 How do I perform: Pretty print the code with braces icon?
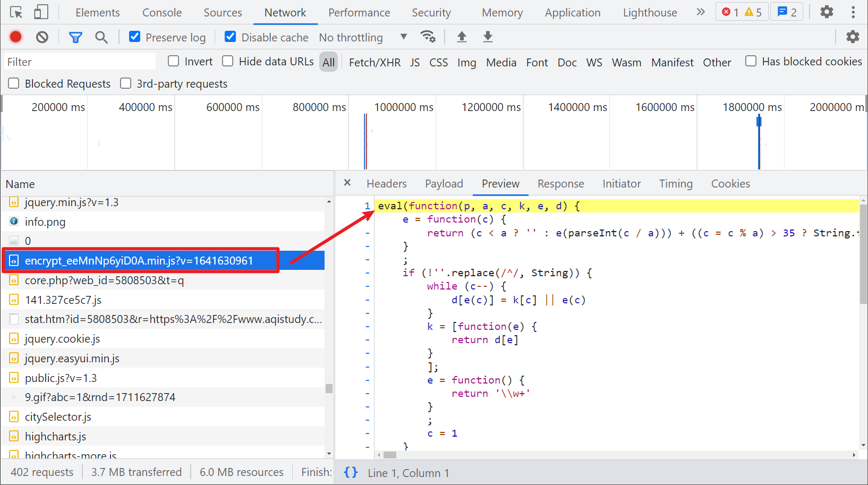coord(351,472)
